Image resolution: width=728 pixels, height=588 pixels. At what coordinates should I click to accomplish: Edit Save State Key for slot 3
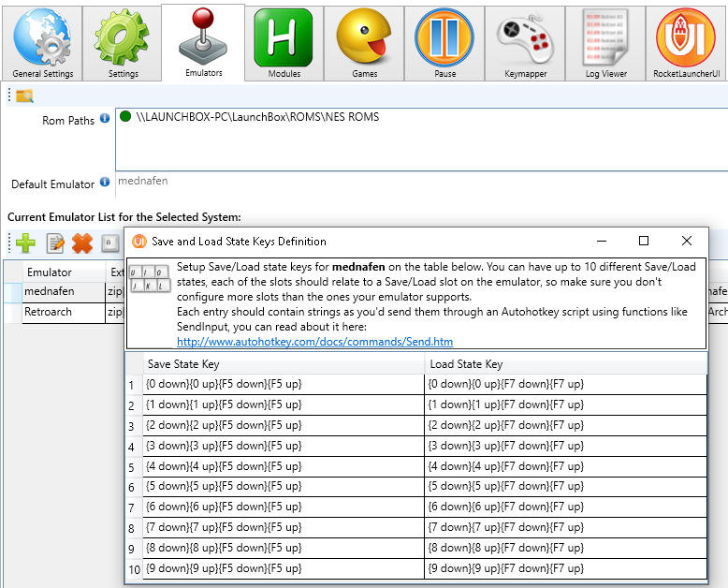284,425
